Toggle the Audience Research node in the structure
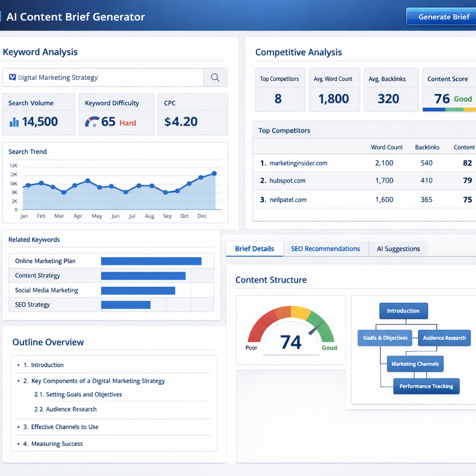Screen dimensions: 476x476 pyautogui.click(x=444, y=338)
